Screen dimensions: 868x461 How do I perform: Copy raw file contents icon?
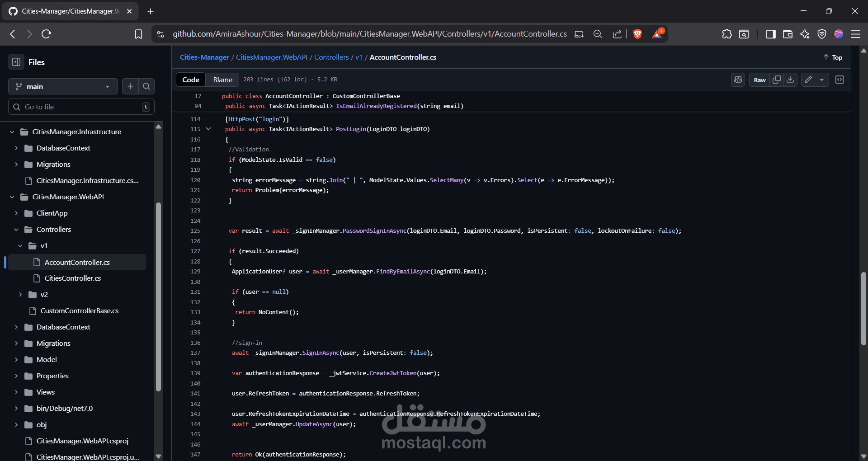click(777, 80)
